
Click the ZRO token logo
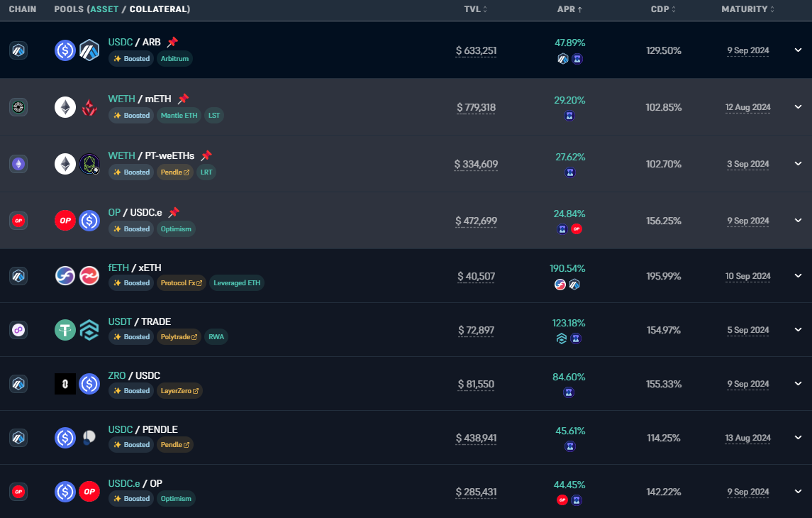65,384
